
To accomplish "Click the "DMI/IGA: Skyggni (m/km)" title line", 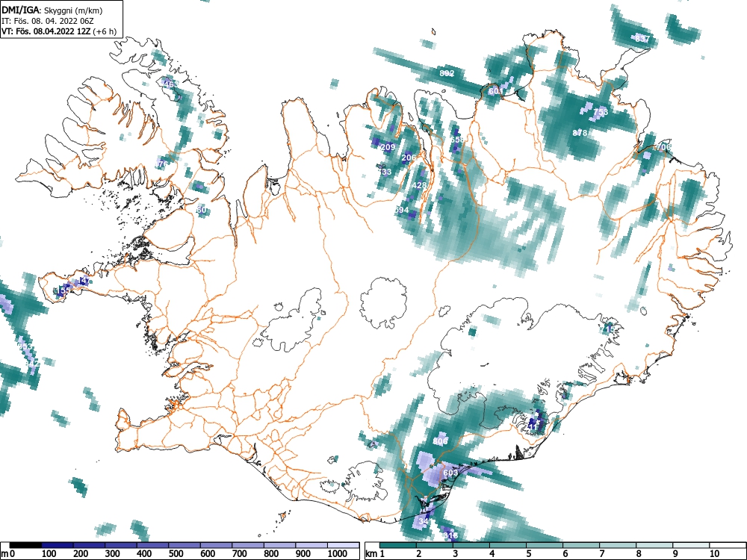I will pos(52,10).
